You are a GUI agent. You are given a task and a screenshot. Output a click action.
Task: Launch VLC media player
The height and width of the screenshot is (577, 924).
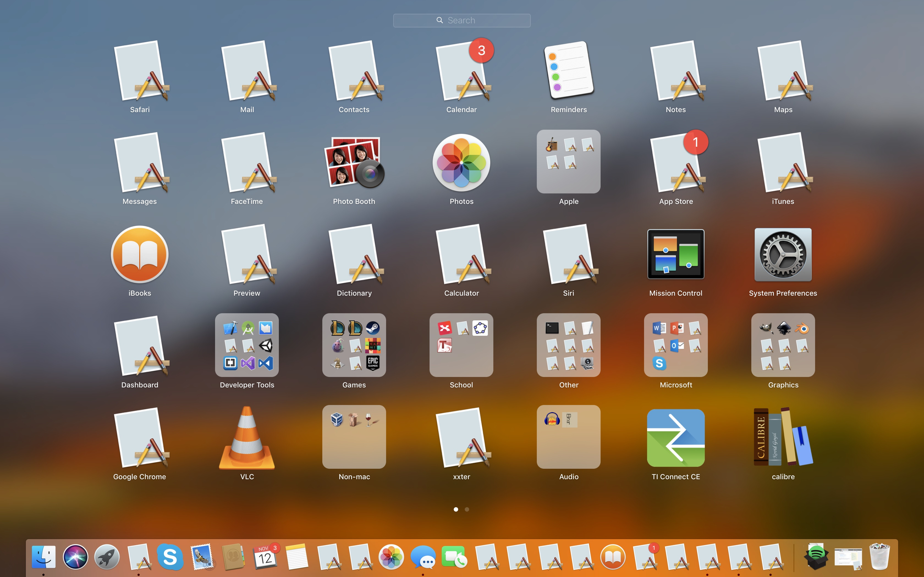pos(247,437)
